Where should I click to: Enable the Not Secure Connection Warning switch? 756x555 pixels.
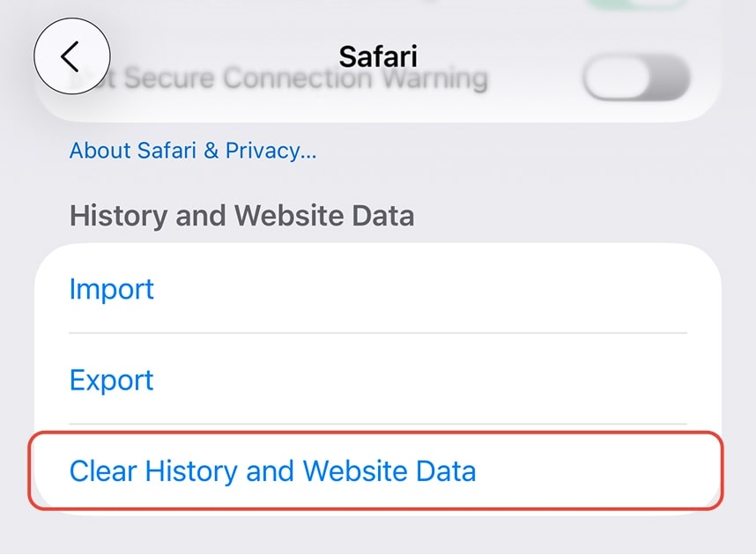click(636, 78)
